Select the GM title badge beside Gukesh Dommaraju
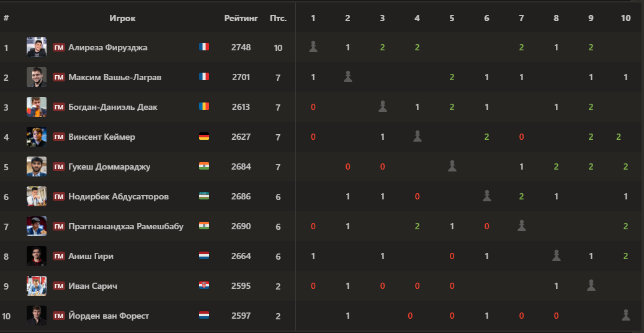Viewport: 644px width, 333px height. click(59, 166)
